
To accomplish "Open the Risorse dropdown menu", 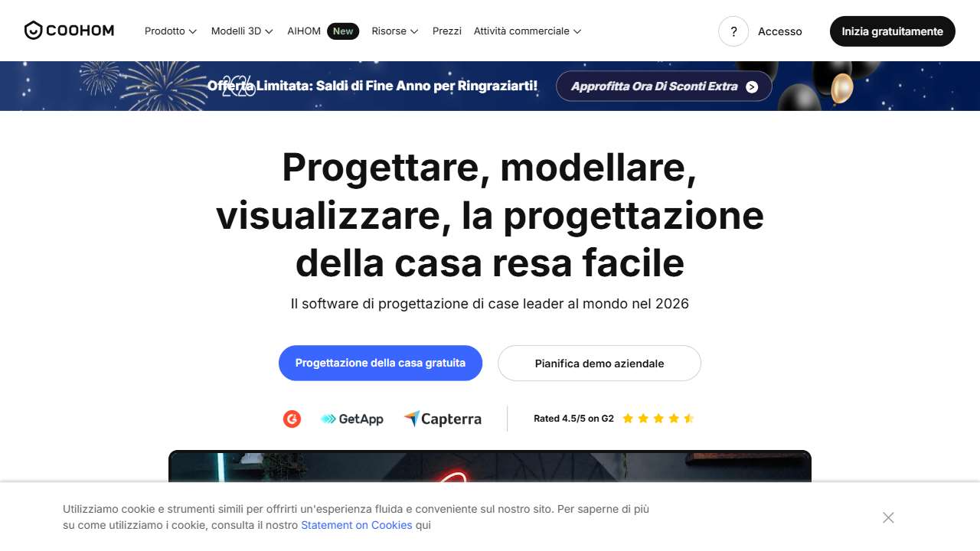I will (394, 31).
